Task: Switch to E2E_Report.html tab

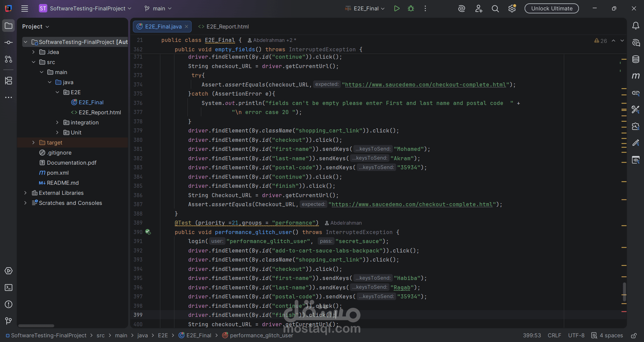Action: 223,26
